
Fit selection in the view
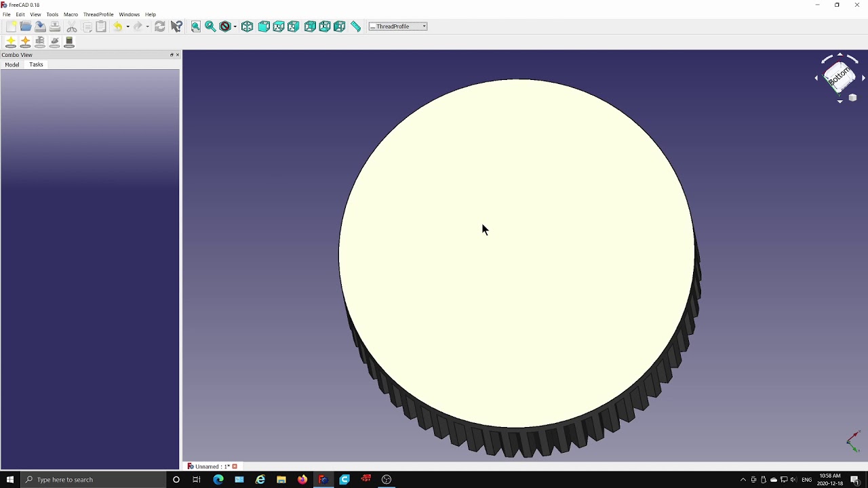[x=210, y=26]
